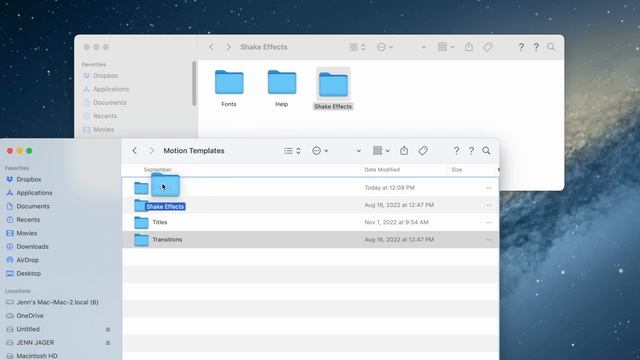The height and width of the screenshot is (360, 640).
Task: Click second question mark in Shake Effects toolbar
Action: coord(536,47)
